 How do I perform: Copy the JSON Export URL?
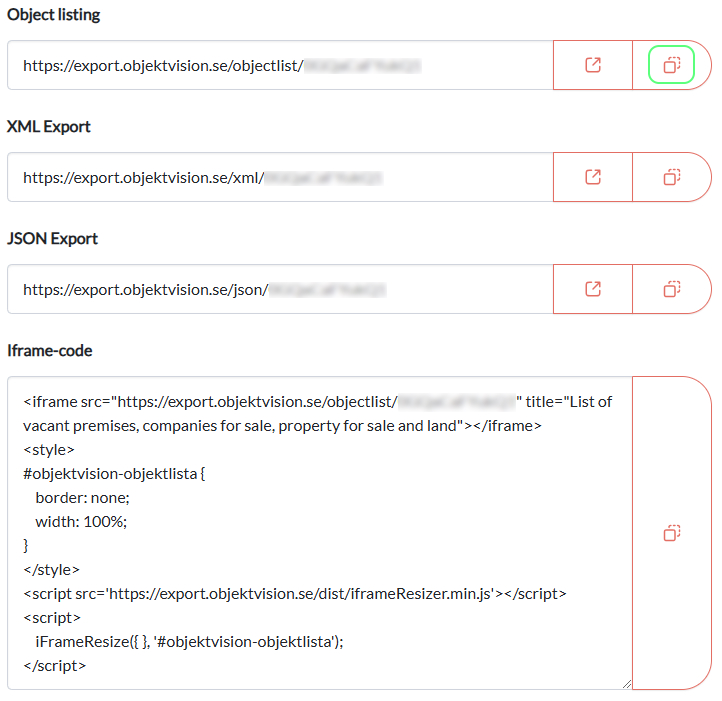pyautogui.click(x=672, y=289)
